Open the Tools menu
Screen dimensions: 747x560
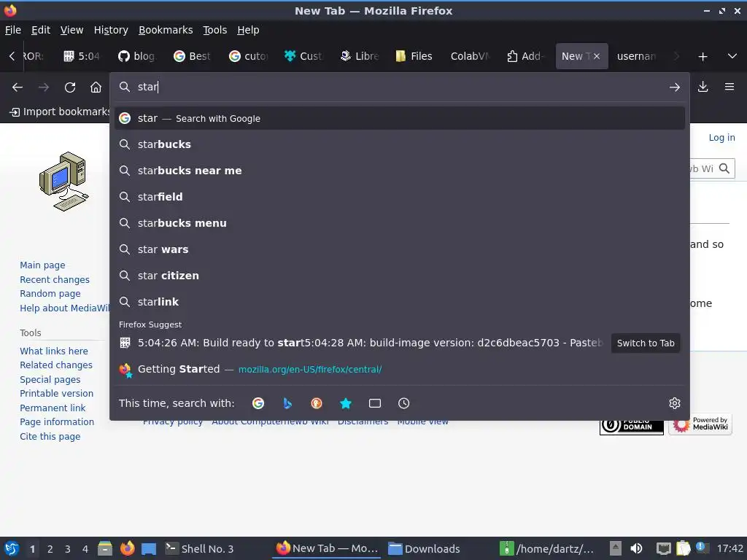coord(215,30)
